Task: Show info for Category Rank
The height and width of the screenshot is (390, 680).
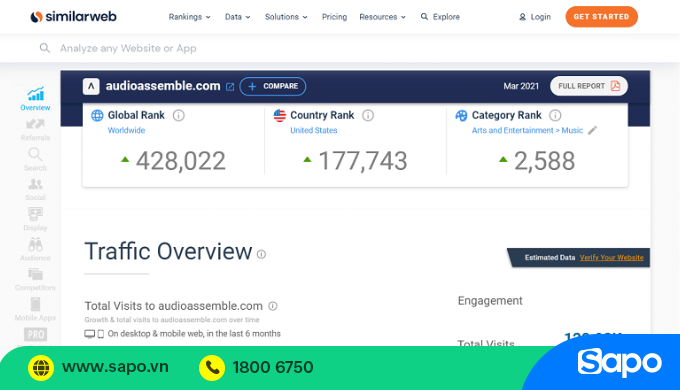Action: (x=555, y=115)
